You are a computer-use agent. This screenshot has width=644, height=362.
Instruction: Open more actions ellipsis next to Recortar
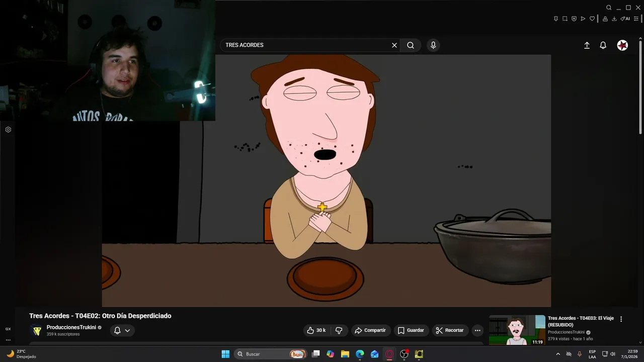[477, 330]
